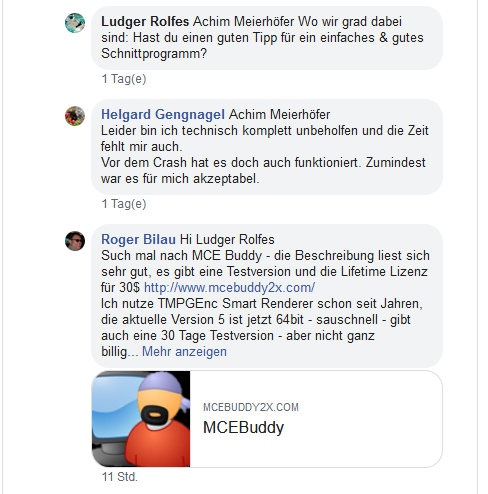Click the MCEBuddy link preview image
The width and height of the screenshot is (488, 494).
(141, 419)
